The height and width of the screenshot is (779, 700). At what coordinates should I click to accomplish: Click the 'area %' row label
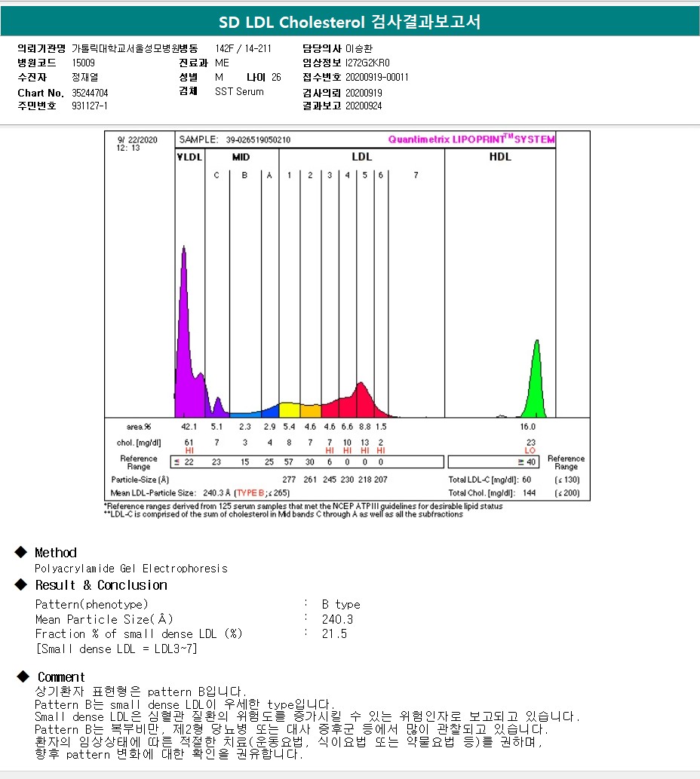click(x=139, y=427)
